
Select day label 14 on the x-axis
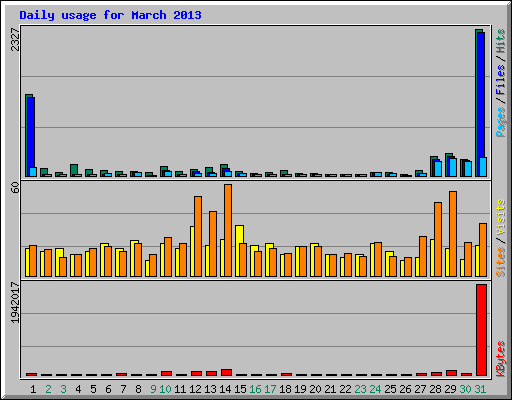225,389
